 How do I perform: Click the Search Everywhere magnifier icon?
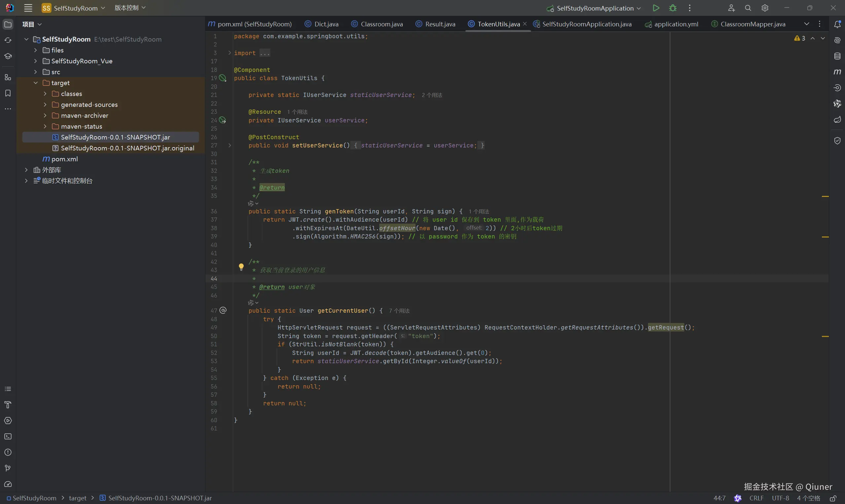[748, 8]
